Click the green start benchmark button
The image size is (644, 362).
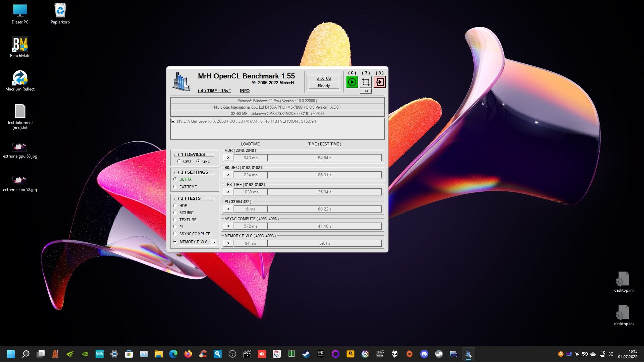point(352,82)
